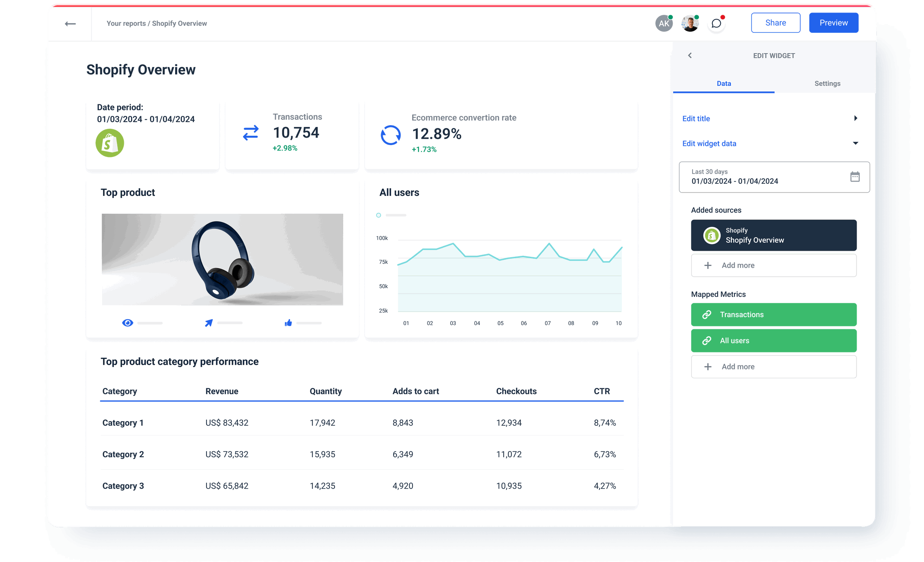The height and width of the screenshot is (562, 924).
Task: Open the calendar icon in date range field
Action: 856,177
